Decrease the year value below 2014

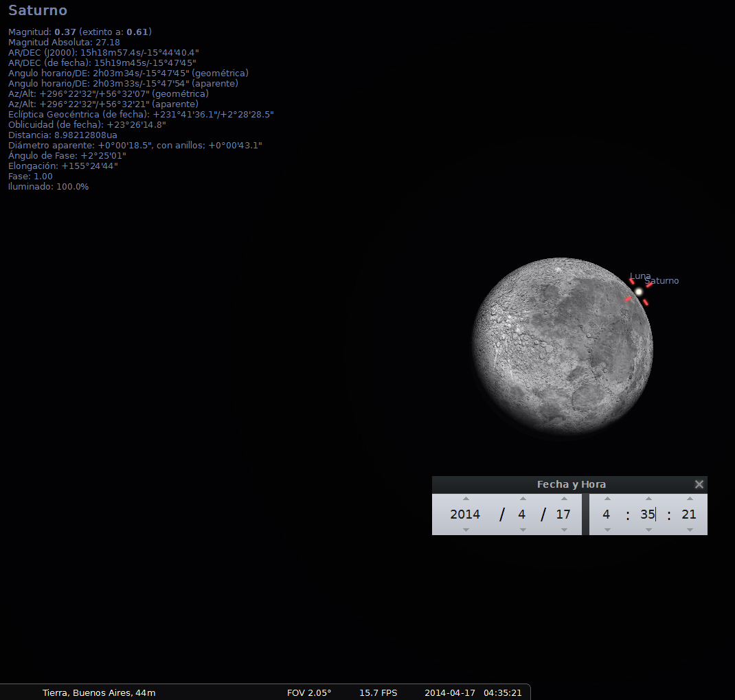[x=466, y=530]
